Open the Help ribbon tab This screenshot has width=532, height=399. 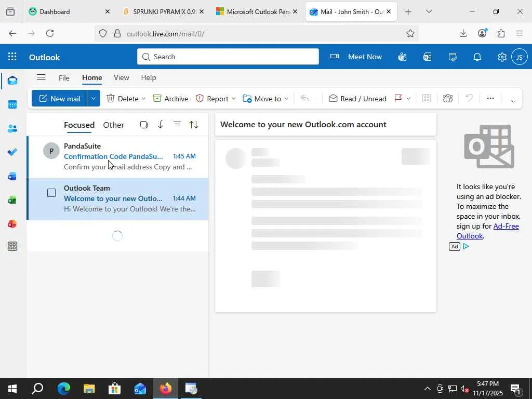(148, 78)
